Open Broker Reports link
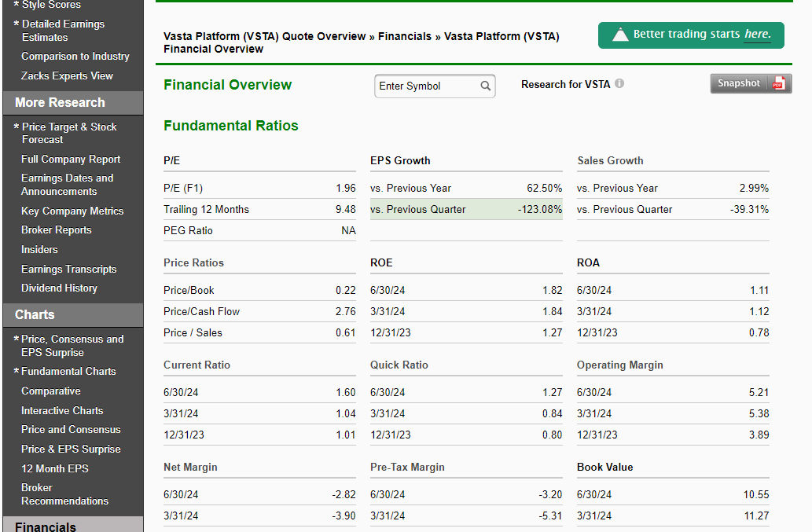This screenshot has width=812, height=532. 56,229
